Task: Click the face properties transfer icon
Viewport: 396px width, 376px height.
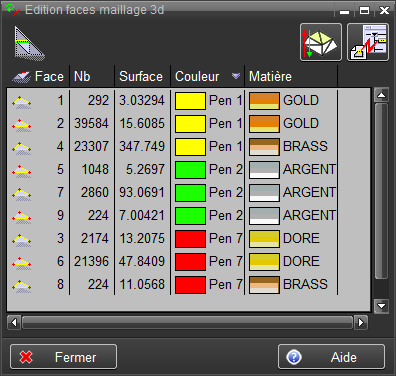Action: tap(368, 42)
